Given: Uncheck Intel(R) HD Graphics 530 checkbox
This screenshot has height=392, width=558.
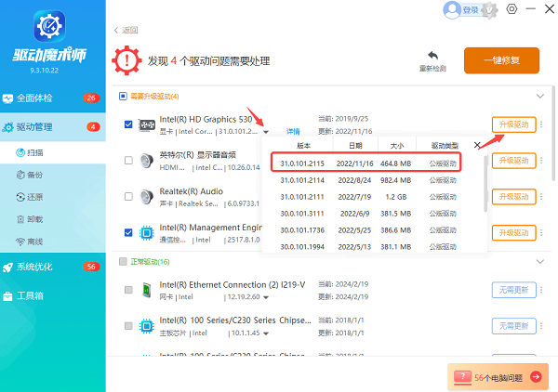Looking at the screenshot, I should 128,124.
